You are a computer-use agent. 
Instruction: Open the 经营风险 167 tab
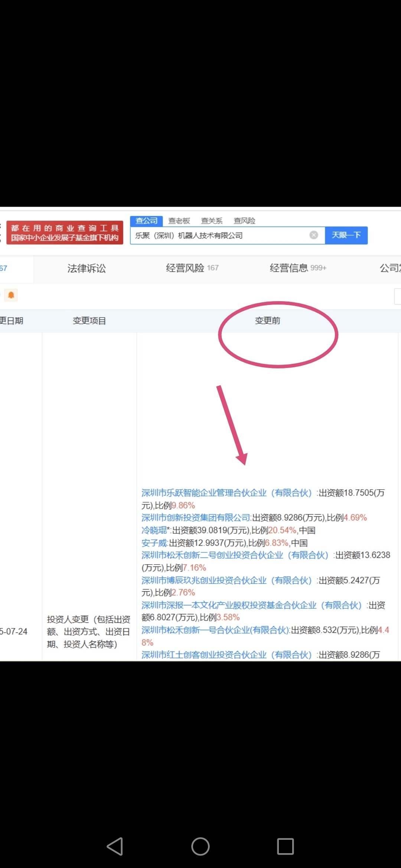pos(192,268)
